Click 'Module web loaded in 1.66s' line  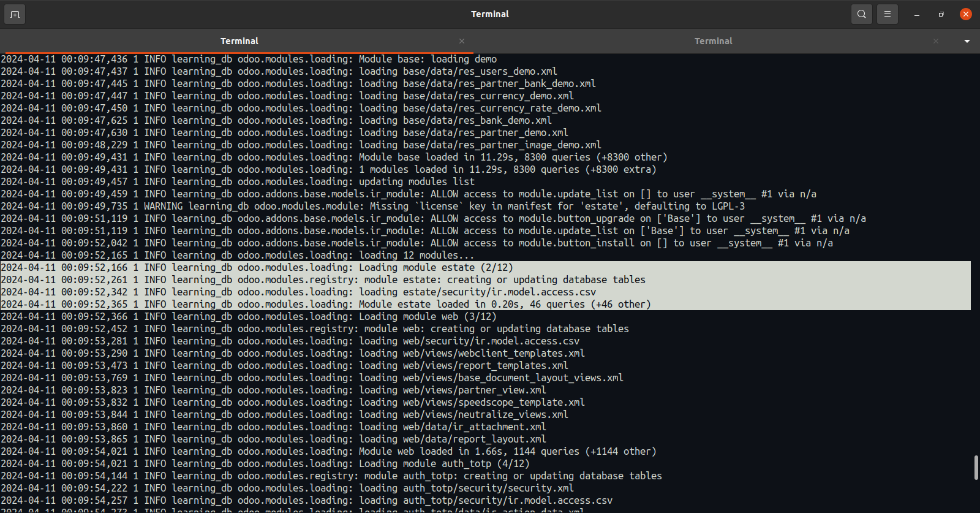click(x=328, y=452)
